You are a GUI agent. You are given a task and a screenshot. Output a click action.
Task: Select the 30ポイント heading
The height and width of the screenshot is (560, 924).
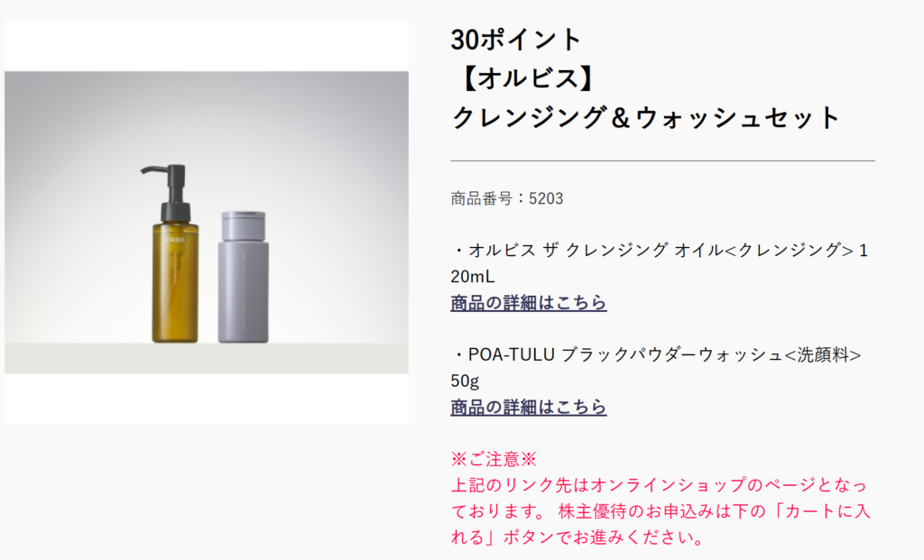coord(516,40)
